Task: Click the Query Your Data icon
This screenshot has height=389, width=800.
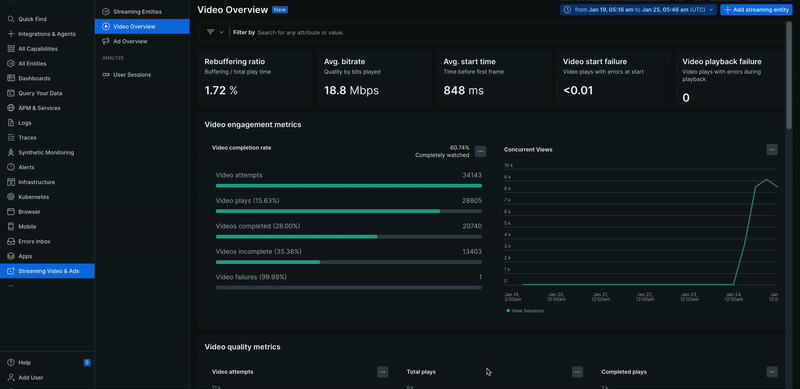Action: pos(11,93)
